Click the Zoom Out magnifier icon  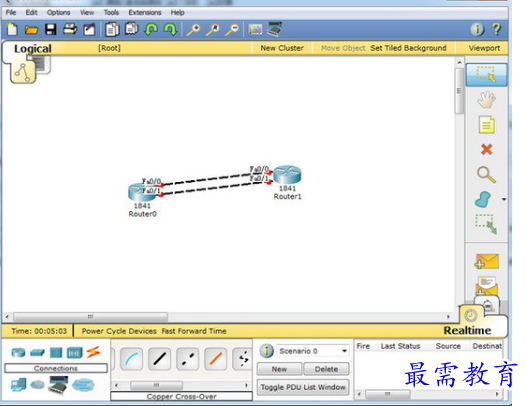(x=232, y=30)
